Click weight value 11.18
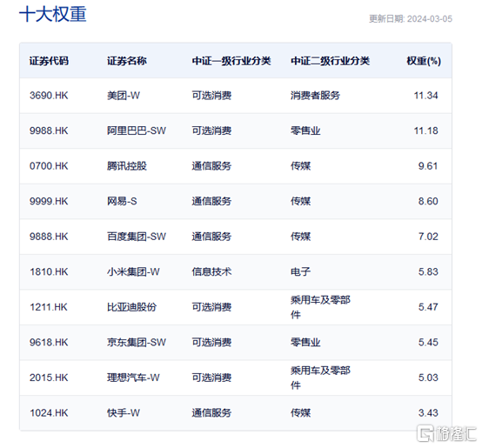482x448 pixels. click(x=425, y=130)
